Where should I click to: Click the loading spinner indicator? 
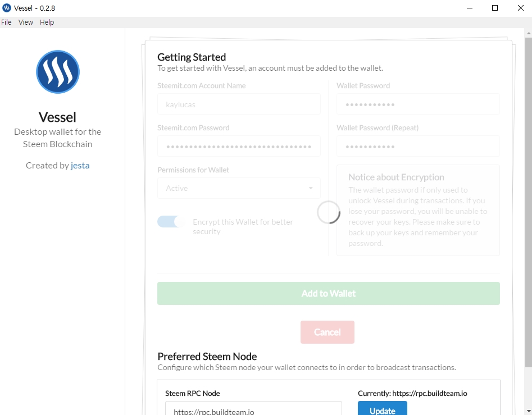[x=329, y=212]
